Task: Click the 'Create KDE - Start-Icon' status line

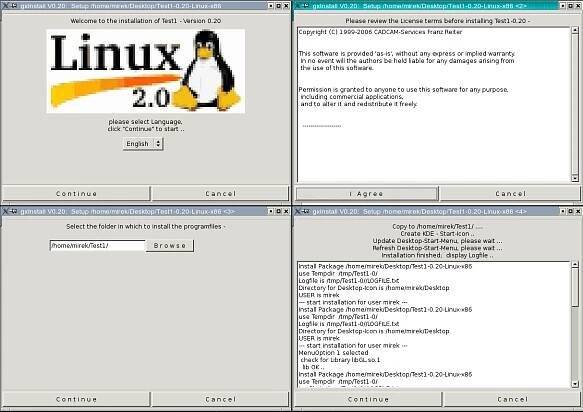Action: pos(437,234)
